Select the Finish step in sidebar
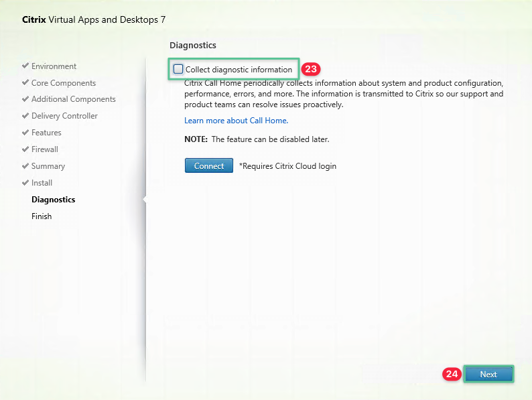This screenshot has width=532, height=400. 42,216
